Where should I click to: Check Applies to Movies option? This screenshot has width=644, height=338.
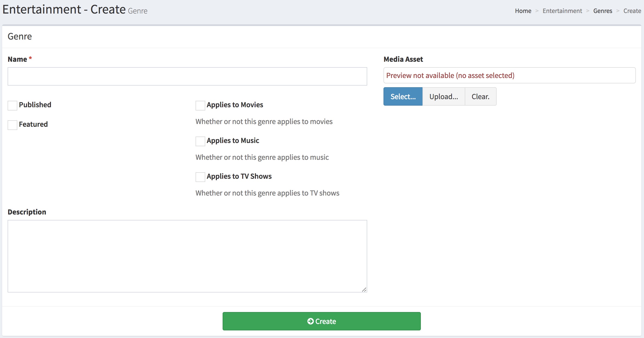pyautogui.click(x=200, y=105)
